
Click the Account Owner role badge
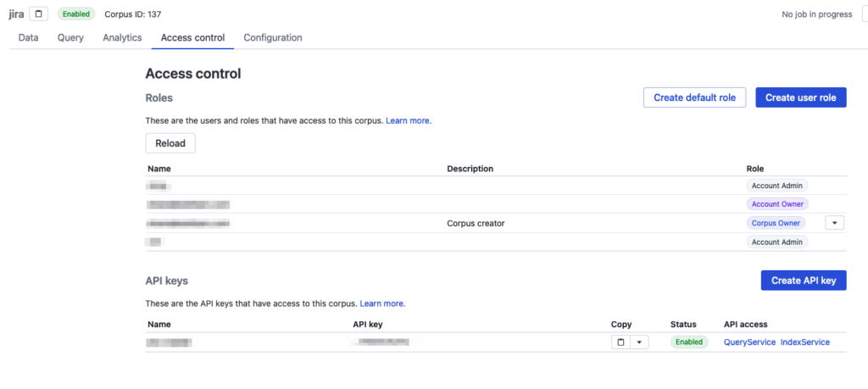777,204
